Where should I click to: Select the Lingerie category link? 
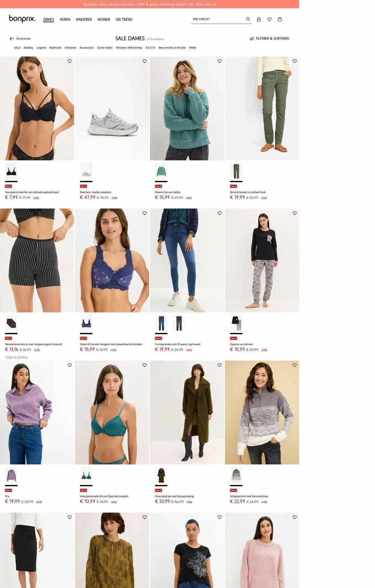pyautogui.click(x=41, y=48)
